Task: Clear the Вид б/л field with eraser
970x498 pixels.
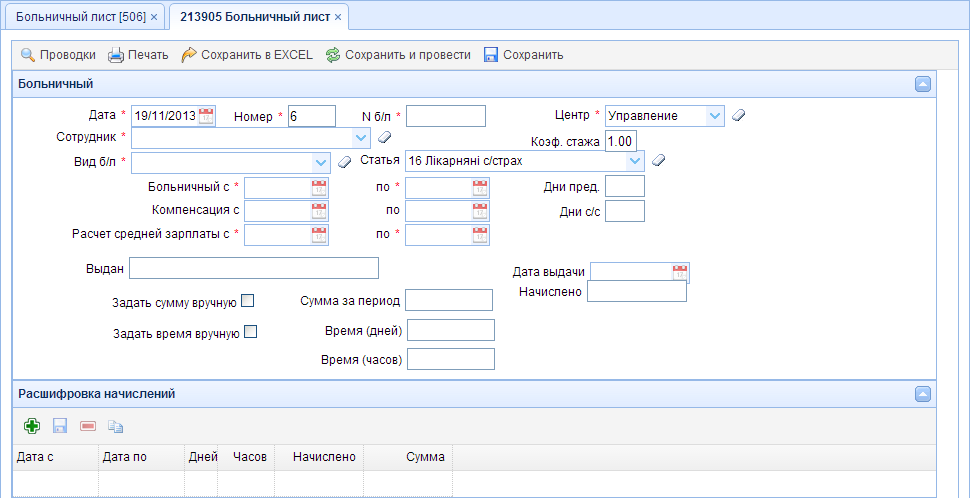Action: pos(344,162)
